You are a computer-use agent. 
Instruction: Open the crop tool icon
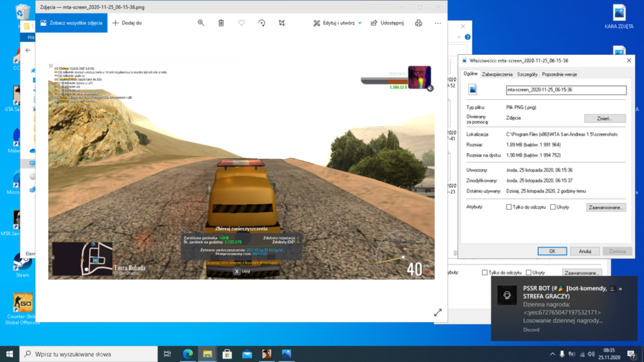(x=282, y=23)
